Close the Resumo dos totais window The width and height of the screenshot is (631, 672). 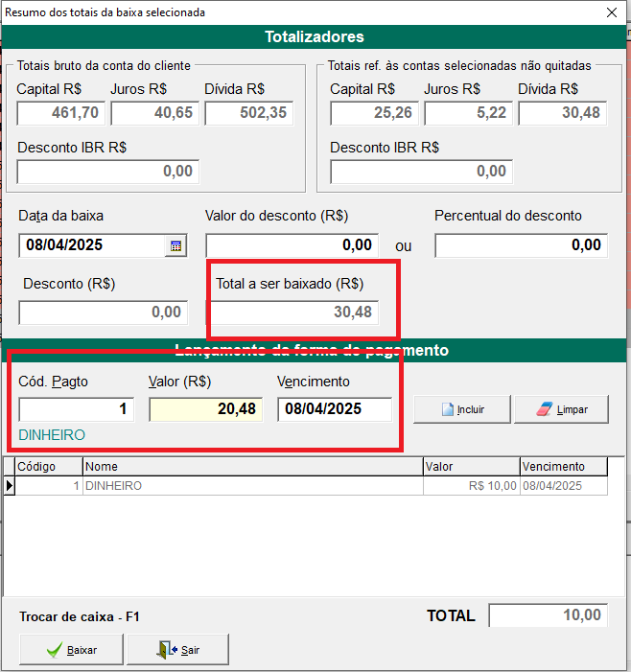[611, 12]
